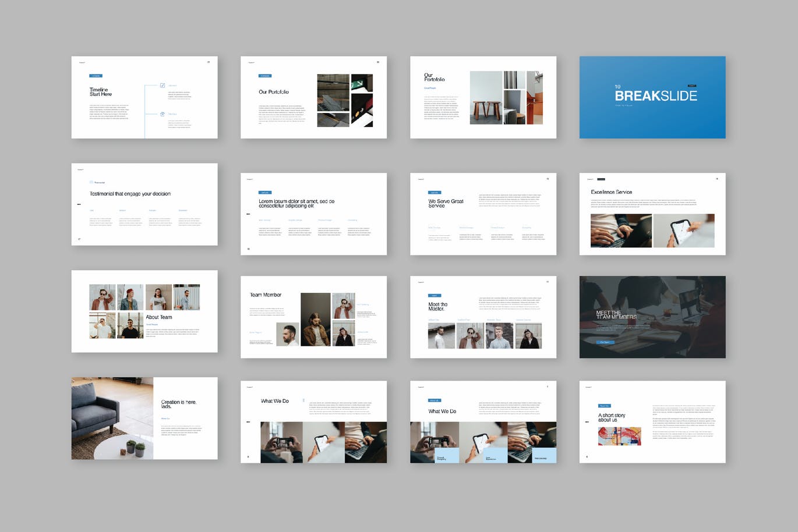Select the About Team slide heading
The height and width of the screenshot is (532, 798).
159,317
